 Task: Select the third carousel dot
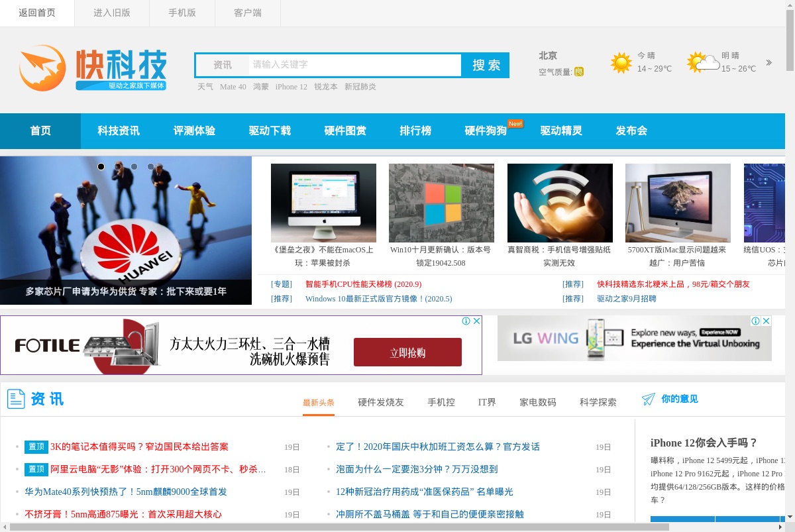[134, 166]
